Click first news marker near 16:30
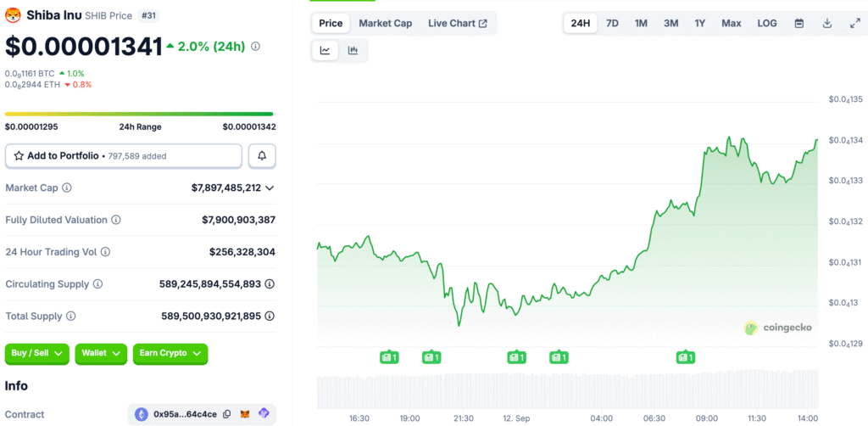Screen dimensions: 868x426 coord(389,357)
